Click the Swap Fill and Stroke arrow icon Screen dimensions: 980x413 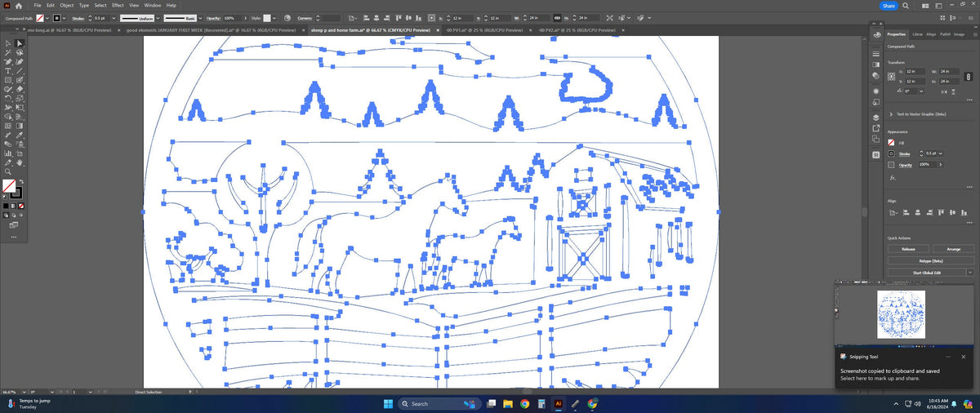(22, 180)
